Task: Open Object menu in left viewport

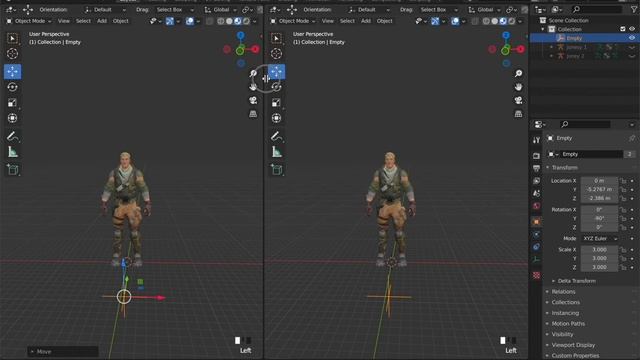Action: point(120,21)
